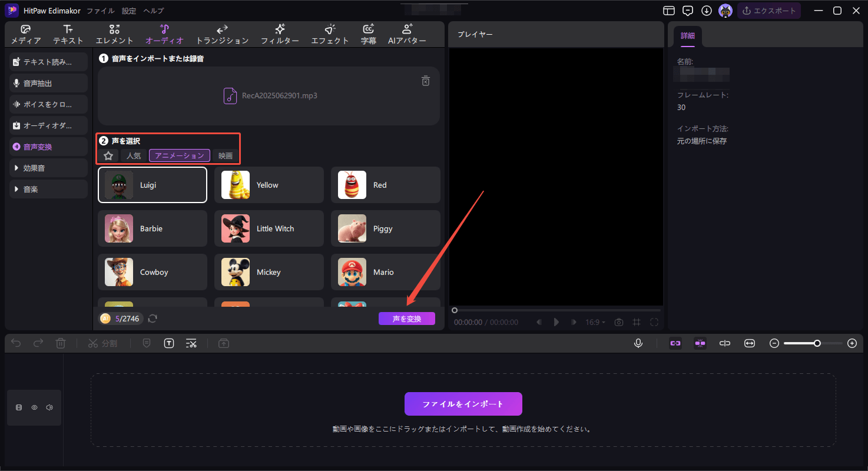868x471 pixels.
Task: Open the feedback message icon
Action: tap(688, 11)
